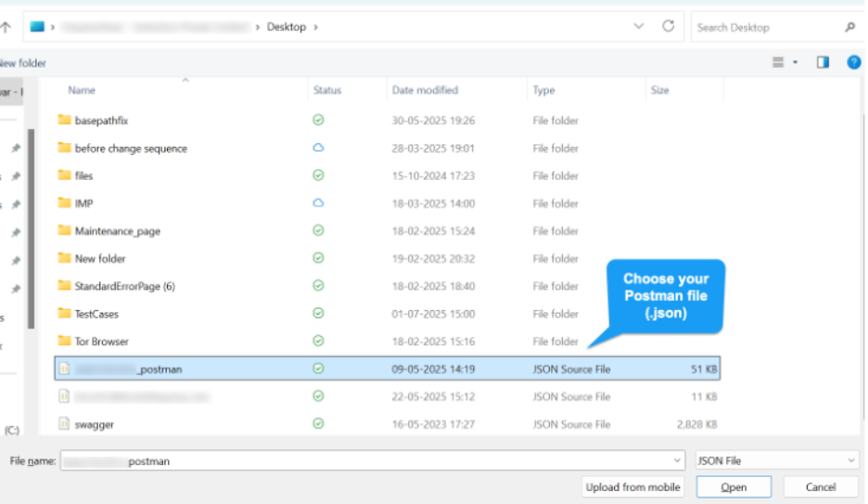The height and width of the screenshot is (504, 868).
Task: Click the basepathfix folder icon
Action: click(64, 120)
